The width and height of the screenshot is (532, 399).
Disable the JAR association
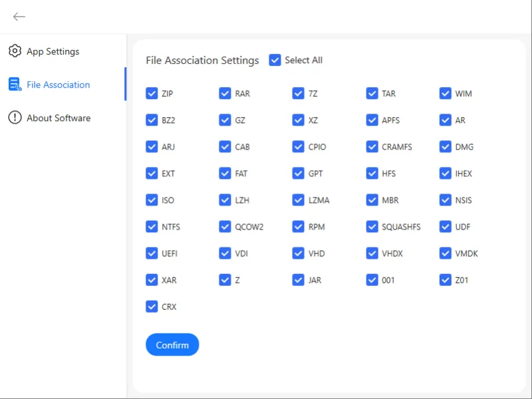[299, 279]
